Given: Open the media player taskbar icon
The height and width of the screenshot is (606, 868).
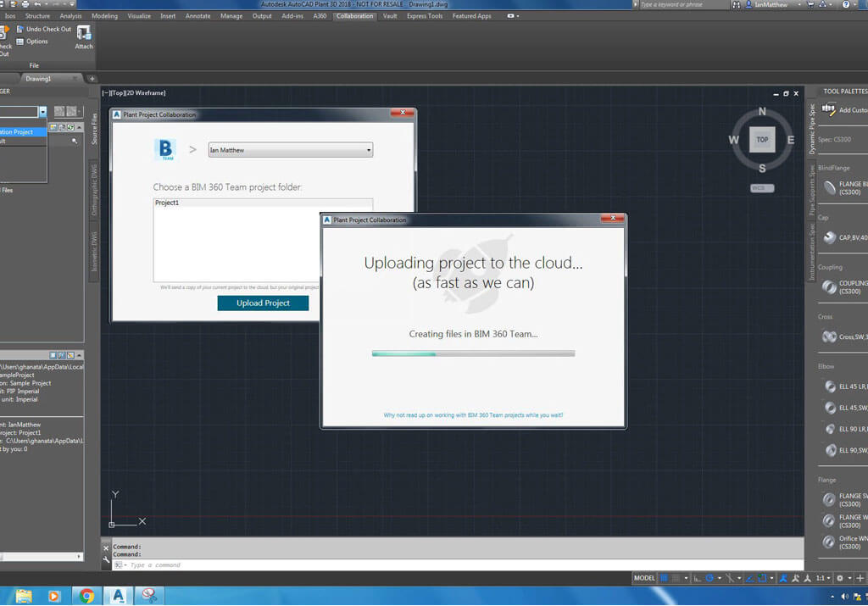Looking at the screenshot, I should coord(53,596).
